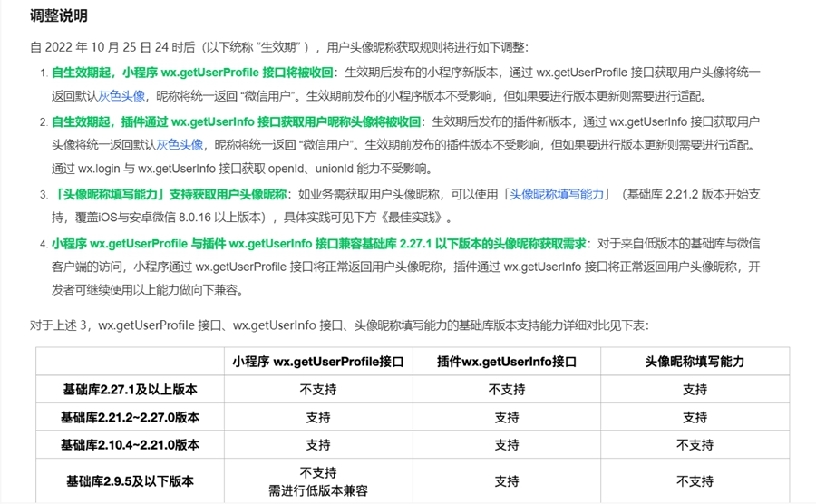Screen dimensions: 816x504
Task: Click the paragraph starting 对于上述 3，wx.getUserProfile 接口
Action: (x=339, y=325)
